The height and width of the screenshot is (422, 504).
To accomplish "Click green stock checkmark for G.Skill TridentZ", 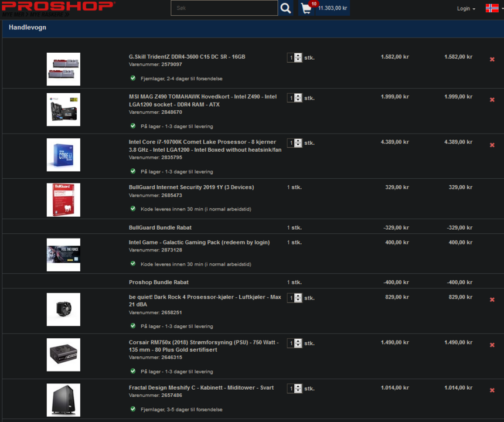I will 133,78.
